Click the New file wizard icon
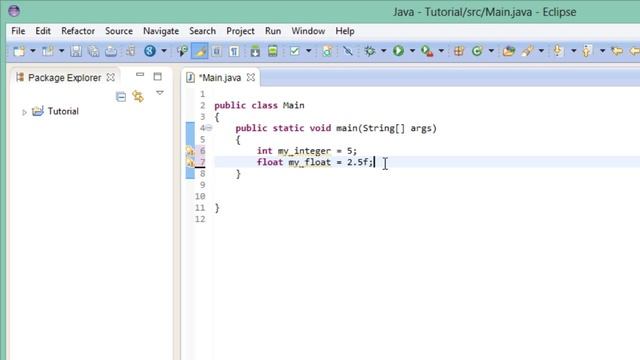This screenshot has width=640, height=360. pyautogui.click(x=19, y=51)
